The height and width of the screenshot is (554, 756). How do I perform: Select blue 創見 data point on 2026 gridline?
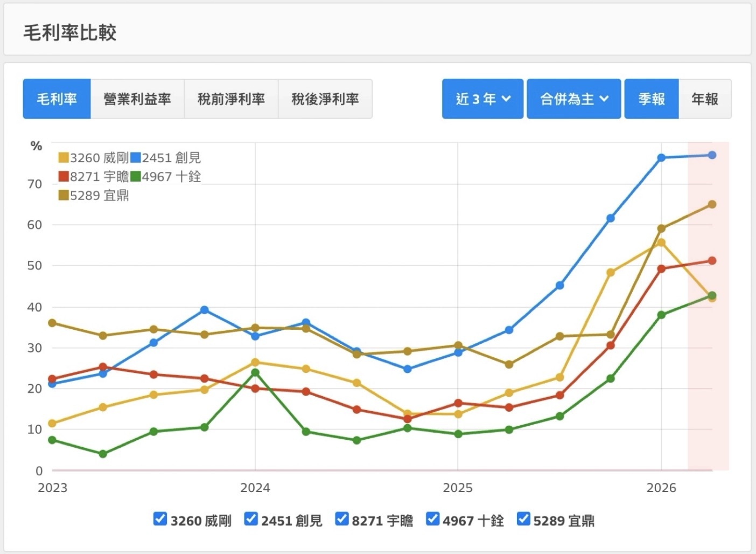click(661, 158)
